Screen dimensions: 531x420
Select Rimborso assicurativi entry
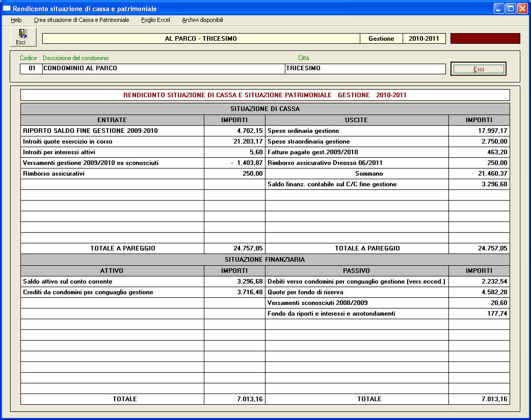tap(113, 174)
